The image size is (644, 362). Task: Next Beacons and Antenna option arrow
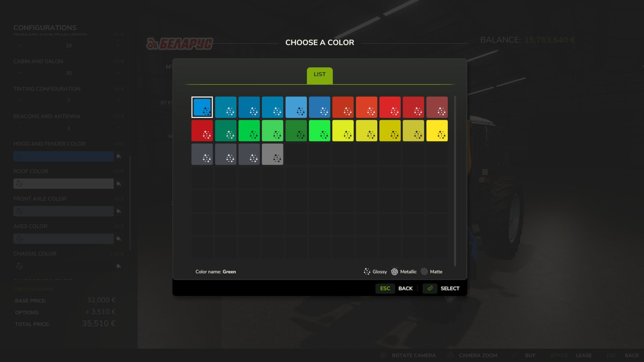[x=118, y=128]
